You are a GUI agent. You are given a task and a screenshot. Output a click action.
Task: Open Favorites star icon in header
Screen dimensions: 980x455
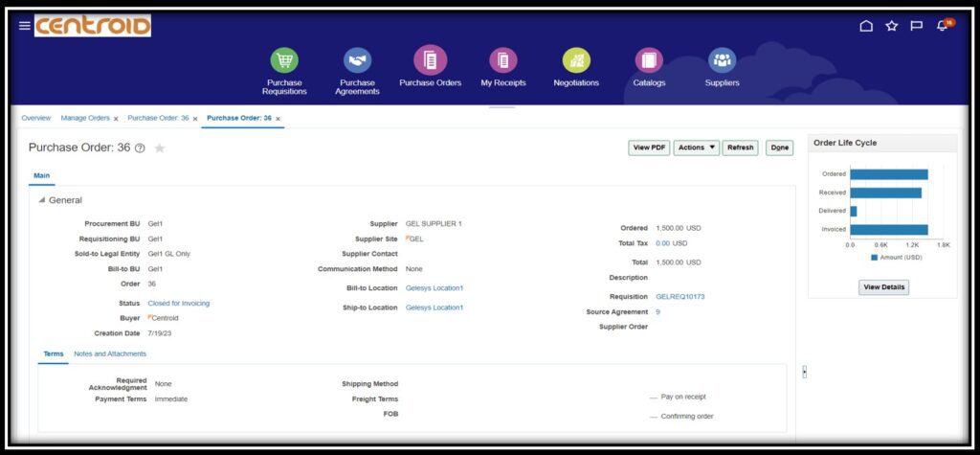(x=892, y=26)
